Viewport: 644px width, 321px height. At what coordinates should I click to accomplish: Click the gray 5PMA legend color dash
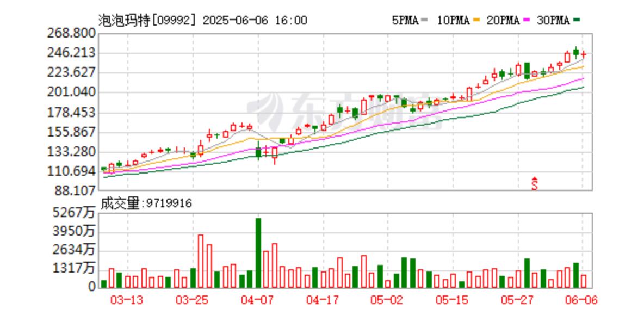coord(425,21)
